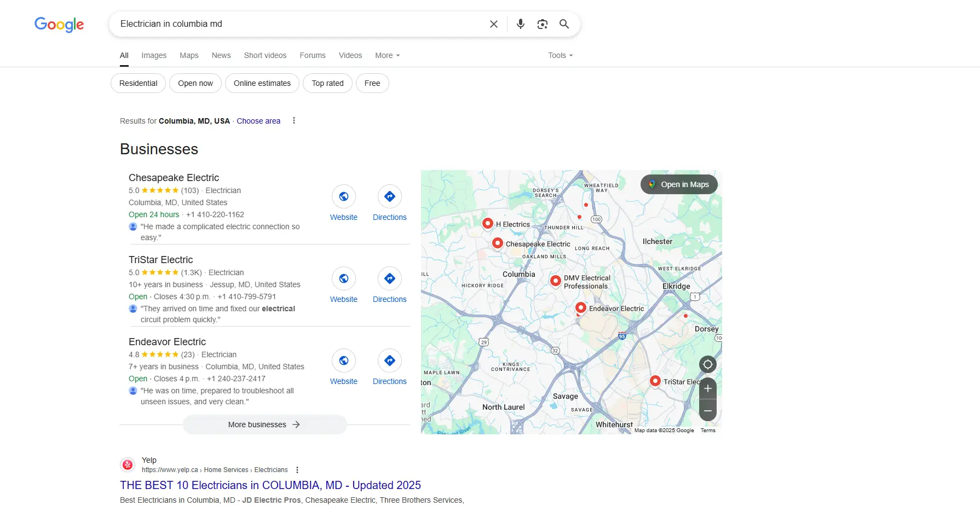This screenshot has height=506, width=980.
Task: Clear the search box with the X icon
Action: tap(493, 24)
